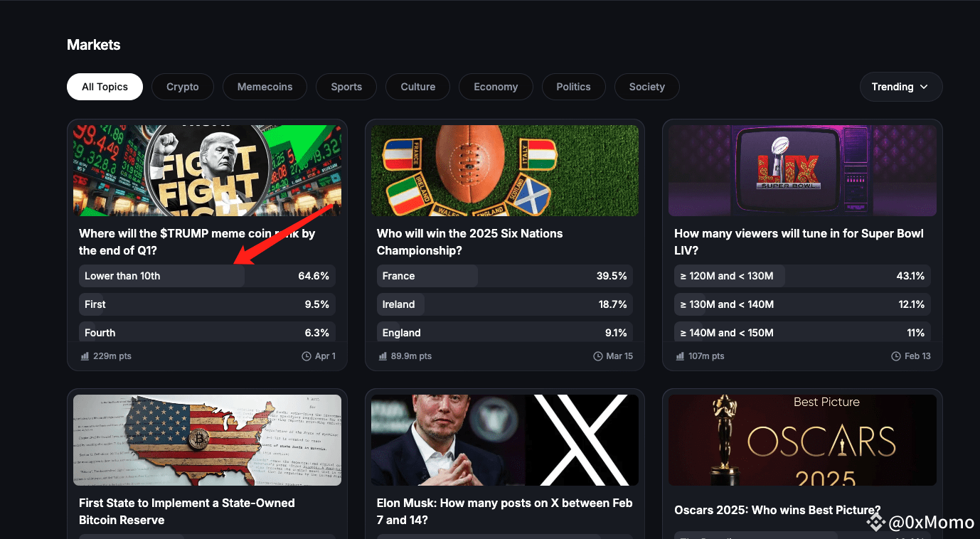980x539 pixels.
Task: Show Sports markets
Action: click(346, 87)
